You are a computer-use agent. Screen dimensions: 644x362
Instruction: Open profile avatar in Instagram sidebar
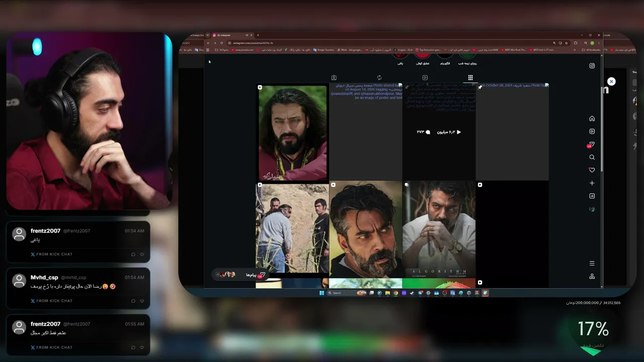592,209
